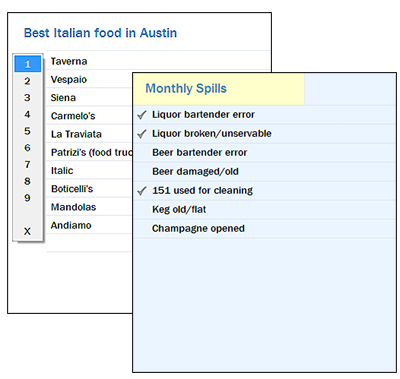Viewport: 400px width, 379px height.
Task: Choose rank 5 from number menu
Action: point(28,131)
